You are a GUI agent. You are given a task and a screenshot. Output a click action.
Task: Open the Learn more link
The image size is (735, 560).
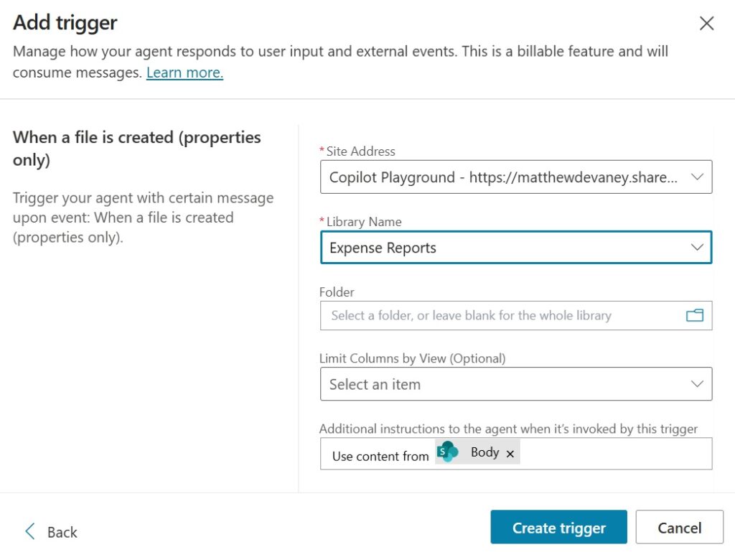click(184, 73)
